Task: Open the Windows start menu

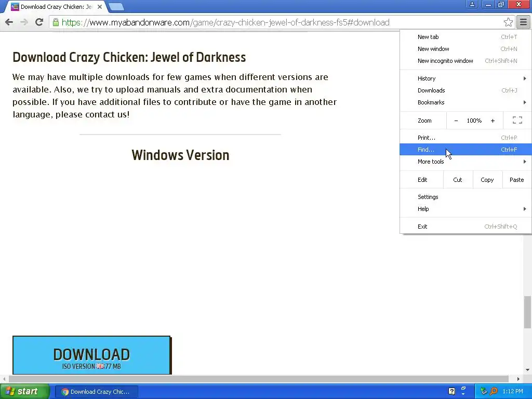Action: 24,392
